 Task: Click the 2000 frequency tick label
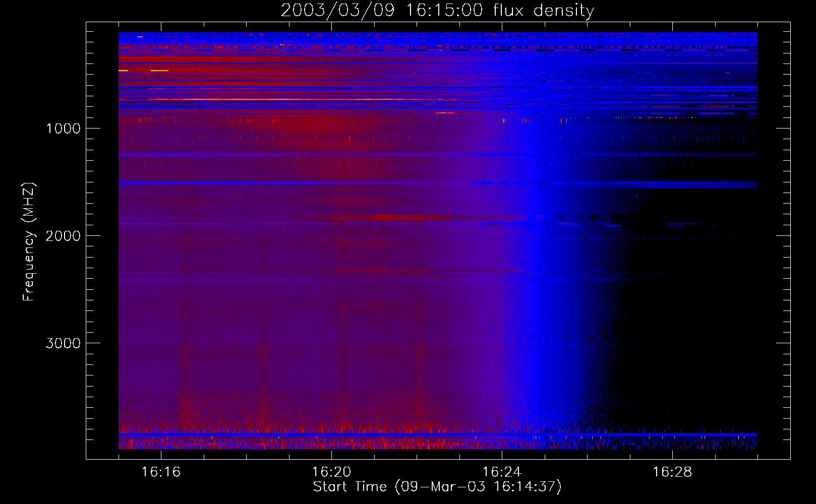pos(63,236)
